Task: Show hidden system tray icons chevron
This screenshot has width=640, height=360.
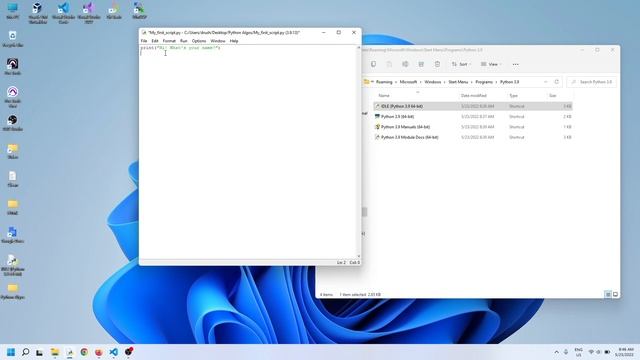Action: (x=556, y=352)
